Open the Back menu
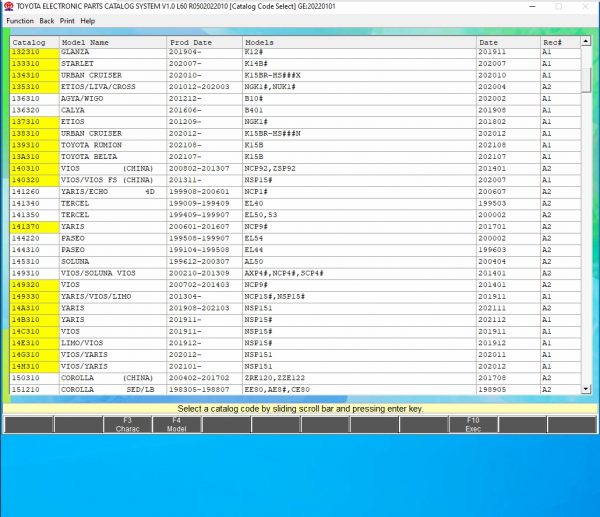Screen dimensions: 600x517 pos(47,21)
